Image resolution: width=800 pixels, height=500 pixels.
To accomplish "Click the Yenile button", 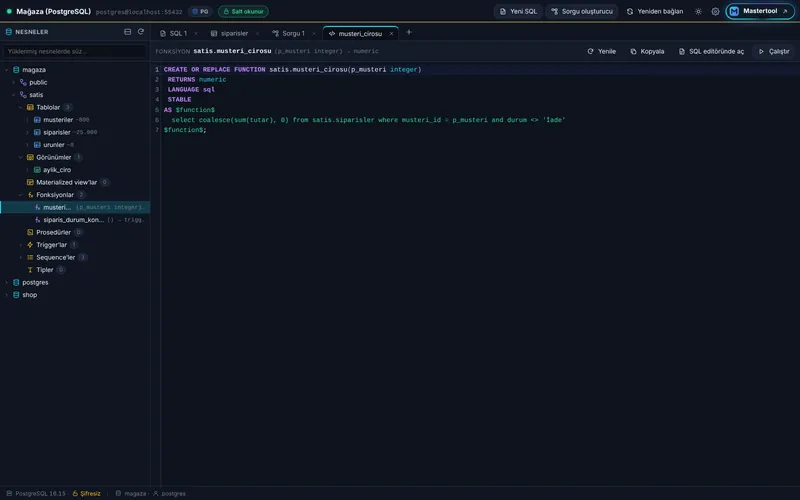I will [602, 52].
